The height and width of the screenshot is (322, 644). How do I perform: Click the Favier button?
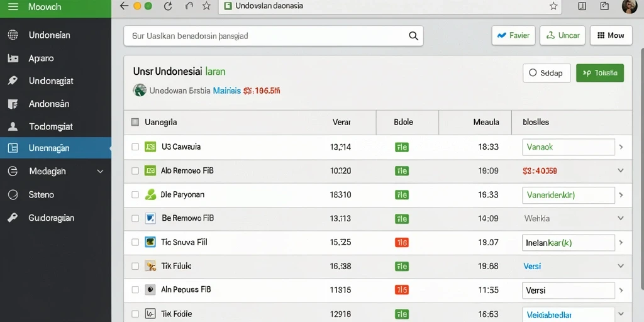(x=513, y=35)
